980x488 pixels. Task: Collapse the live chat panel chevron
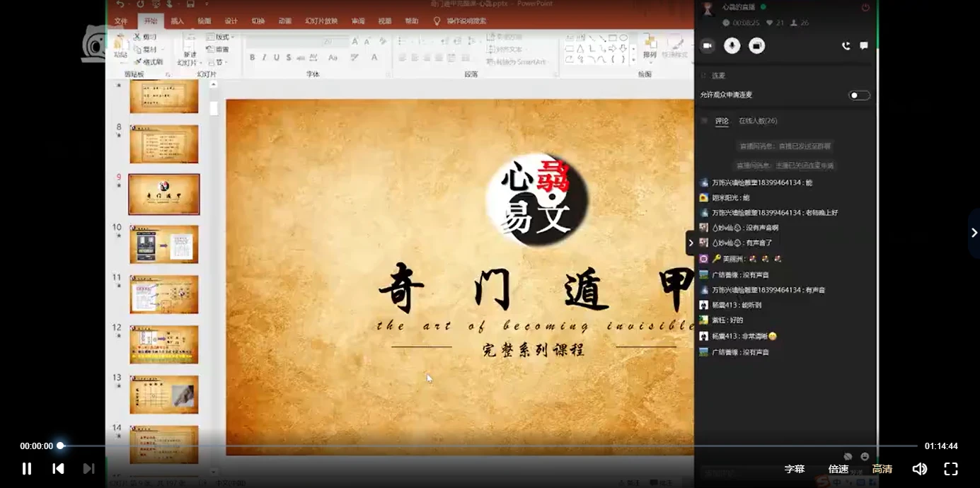691,243
